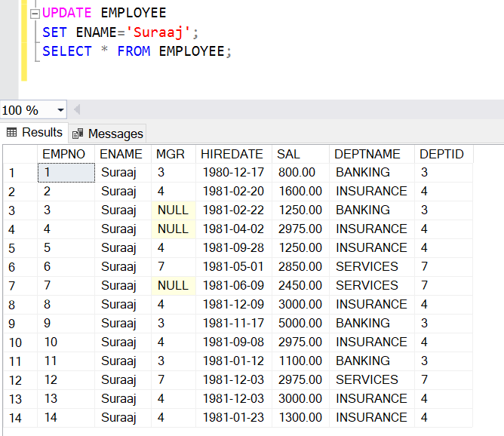
Task: Select row header number 7
Action: point(20,286)
